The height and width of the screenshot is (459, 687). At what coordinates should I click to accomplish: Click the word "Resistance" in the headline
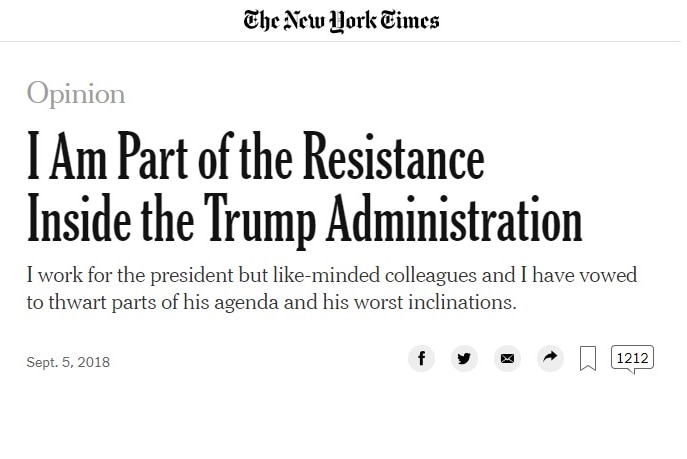click(x=393, y=155)
